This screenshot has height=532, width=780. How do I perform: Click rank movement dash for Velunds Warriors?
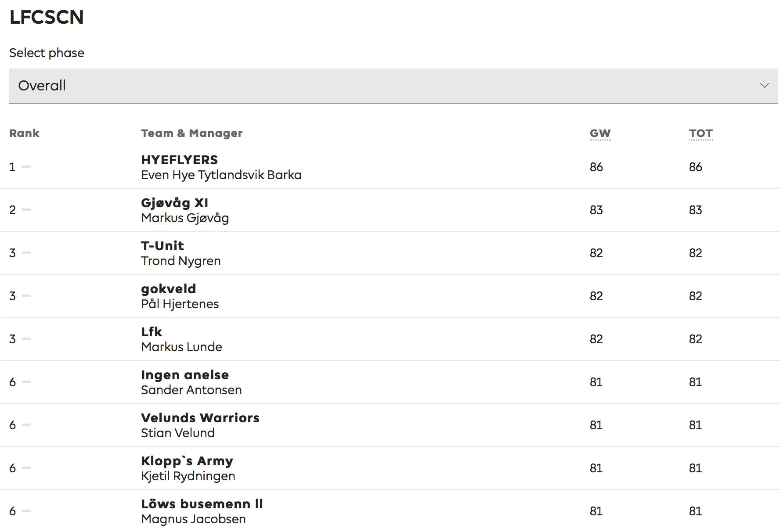26,425
